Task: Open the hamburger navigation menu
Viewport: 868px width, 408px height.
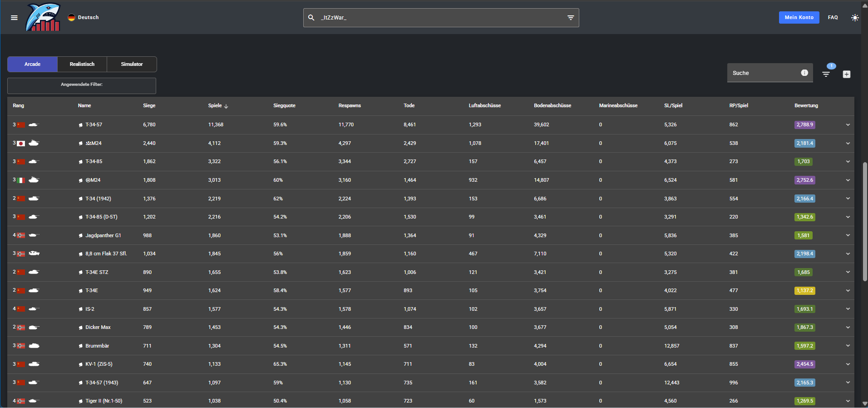Action: click(x=14, y=18)
